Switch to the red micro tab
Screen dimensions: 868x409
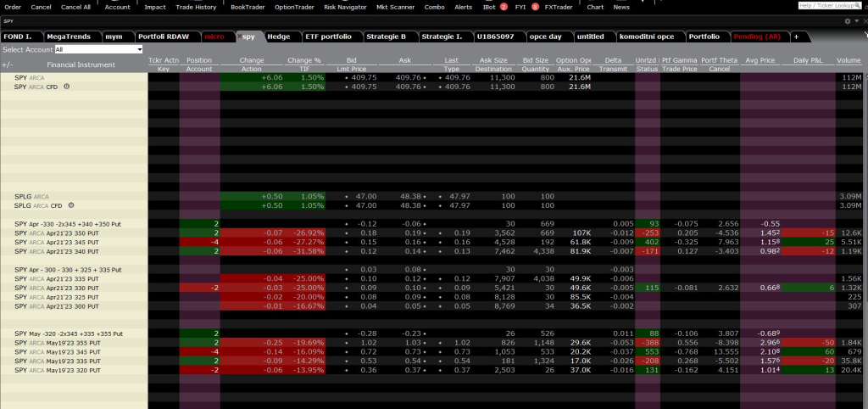[x=214, y=36]
